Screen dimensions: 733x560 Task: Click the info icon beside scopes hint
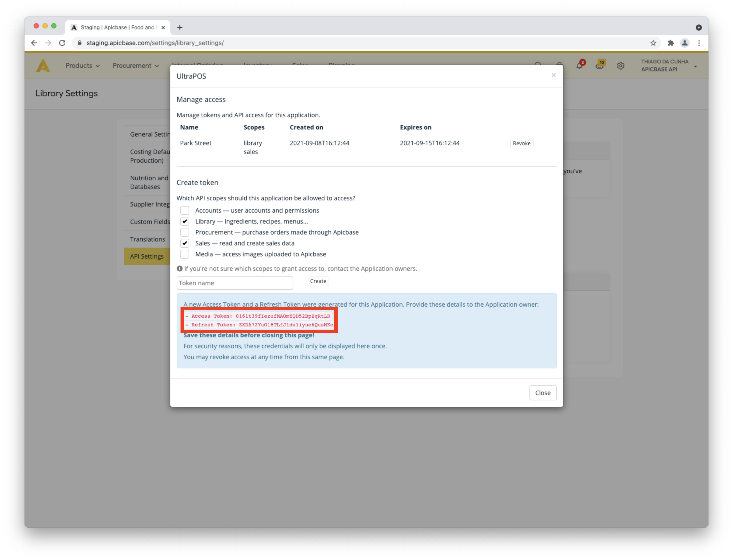pyautogui.click(x=179, y=268)
